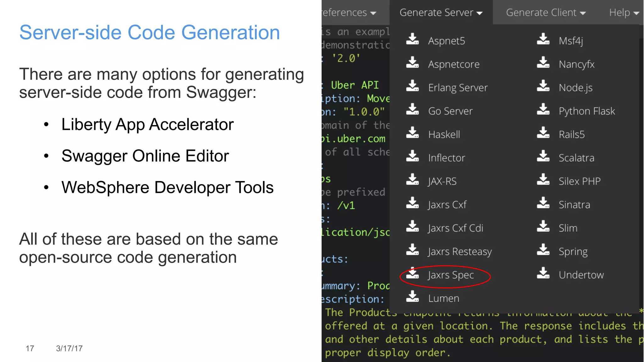Click the download icon beside Node.js
The height and width of the screenshot is (362, 644).
click(x=543, y=85)
